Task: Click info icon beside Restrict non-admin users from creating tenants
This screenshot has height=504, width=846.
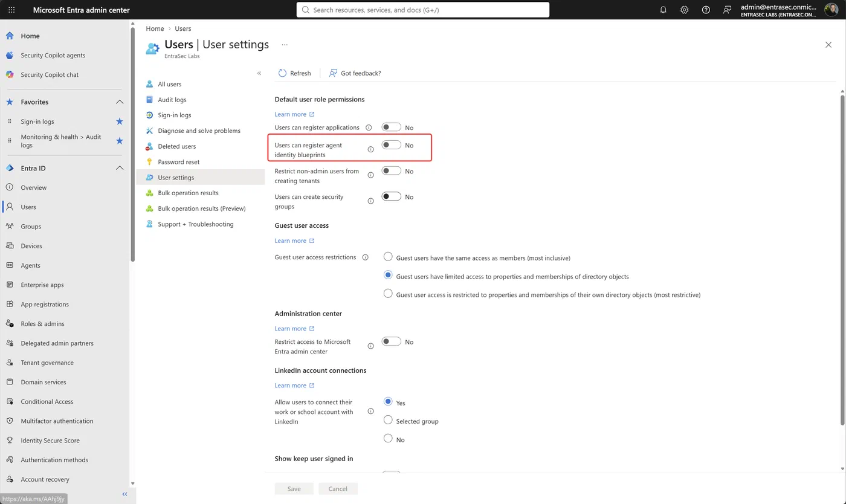Action: (370, 175)
